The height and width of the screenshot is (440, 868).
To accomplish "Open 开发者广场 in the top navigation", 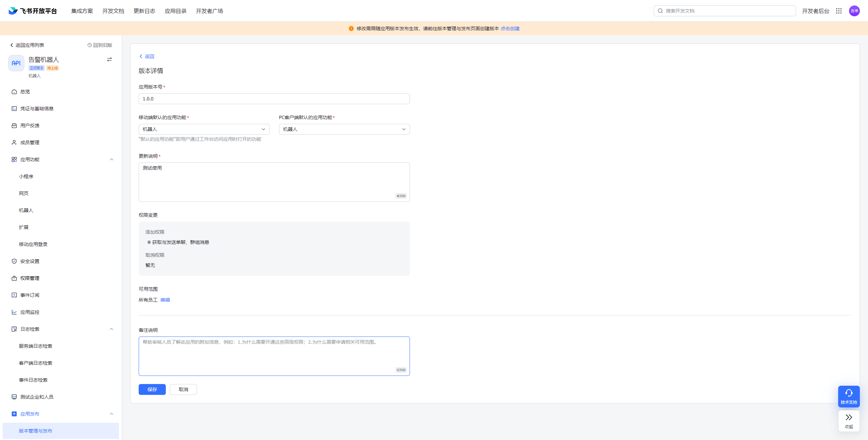I will [x=210, y=11].
